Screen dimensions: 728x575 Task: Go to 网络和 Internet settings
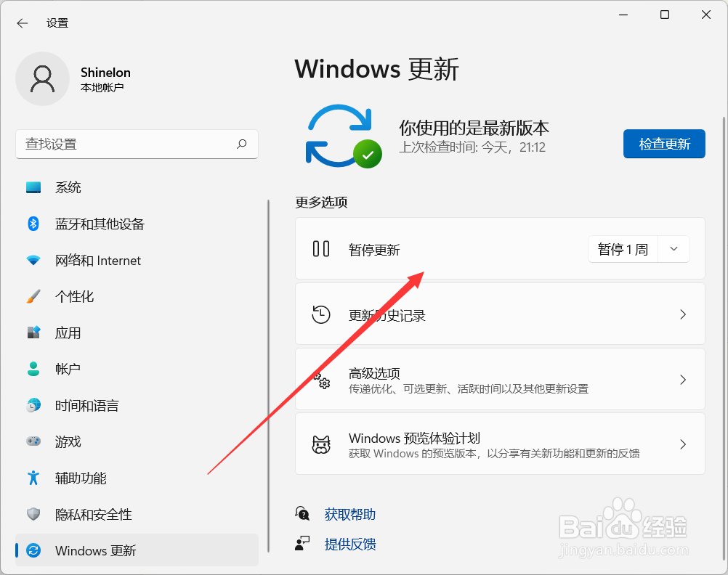click(x=137, y=261)
